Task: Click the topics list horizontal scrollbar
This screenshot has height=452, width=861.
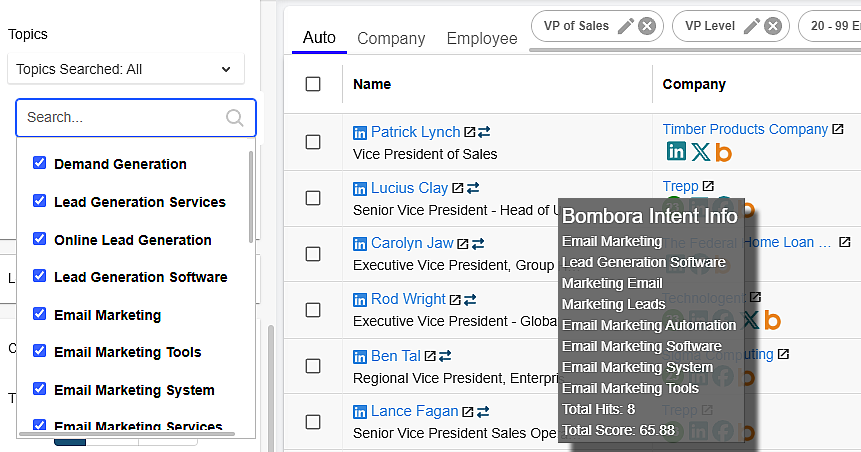Action: pyautogui.click(x=127, y=434)
